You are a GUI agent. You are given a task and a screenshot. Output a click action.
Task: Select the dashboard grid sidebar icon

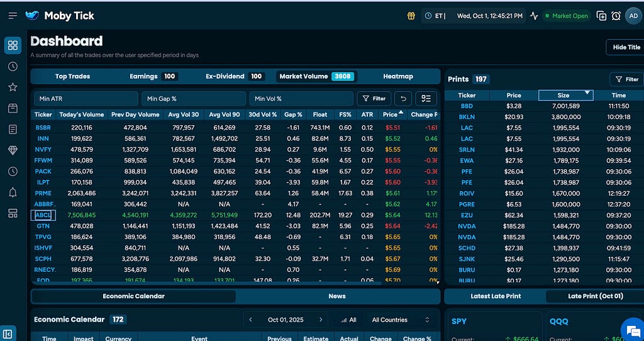pyautogui.click(x=13, y=45)
